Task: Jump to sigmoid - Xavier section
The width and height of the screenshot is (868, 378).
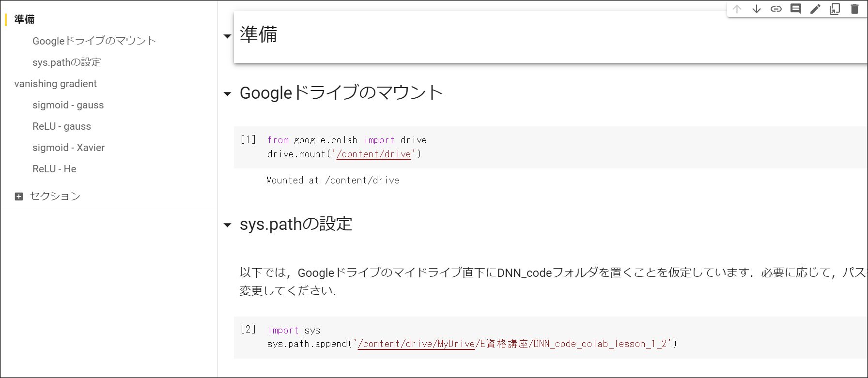Action: (68, 148)
